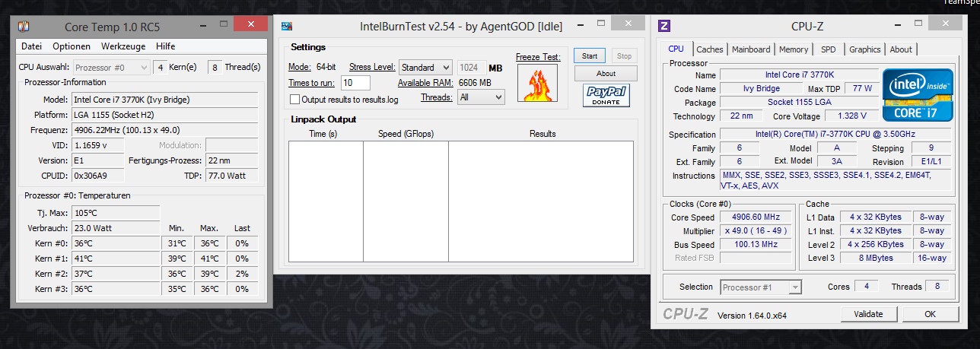Image resolution: width=980 pixels, height=349 pixels.
Task: Open the Hilfe menu
Action: tap(165, 46)
